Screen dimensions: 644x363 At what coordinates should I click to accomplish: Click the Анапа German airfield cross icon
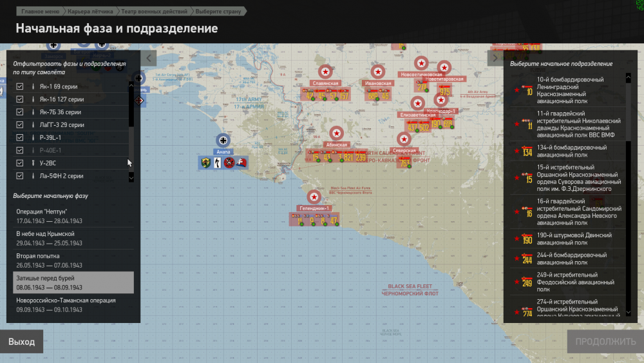click(223, 141)
